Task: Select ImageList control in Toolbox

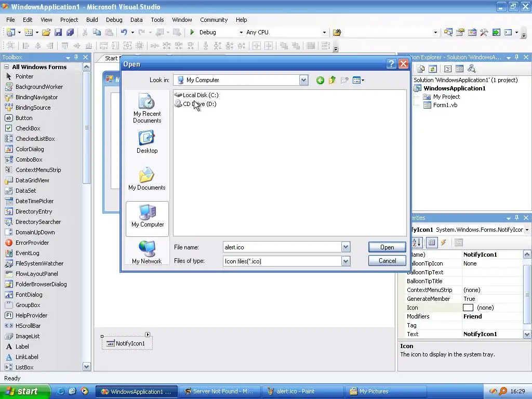Action: (x=28, y=336)
